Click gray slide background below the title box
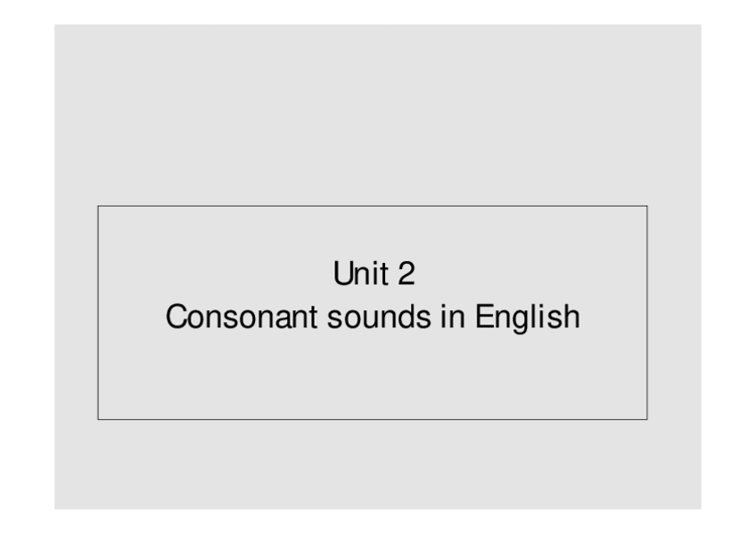The height and width of the screenshot is (534, 756). 373,464
